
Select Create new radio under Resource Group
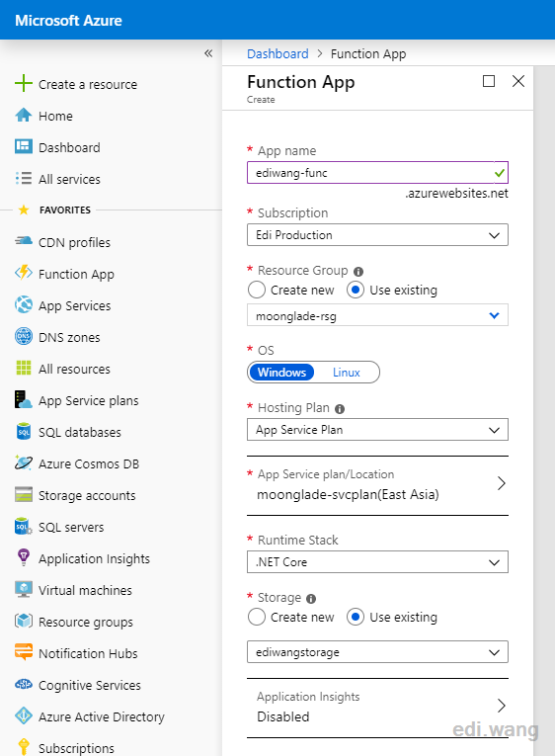[x=257, y=290]
